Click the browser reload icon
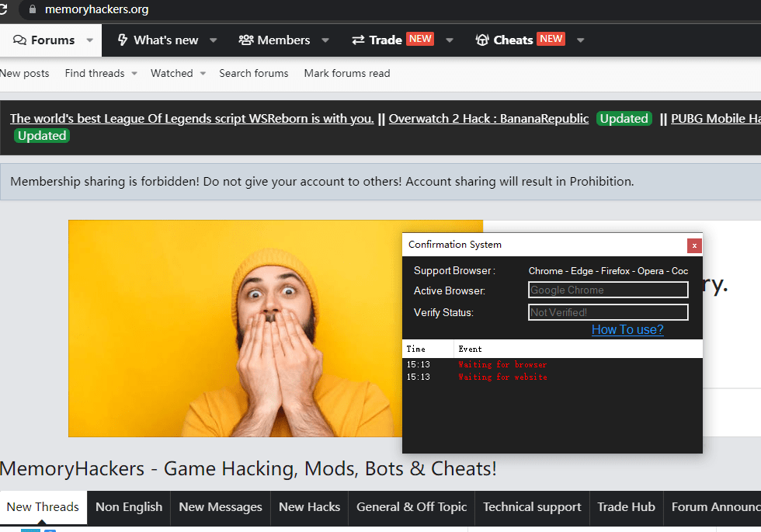 pos(3,9)
